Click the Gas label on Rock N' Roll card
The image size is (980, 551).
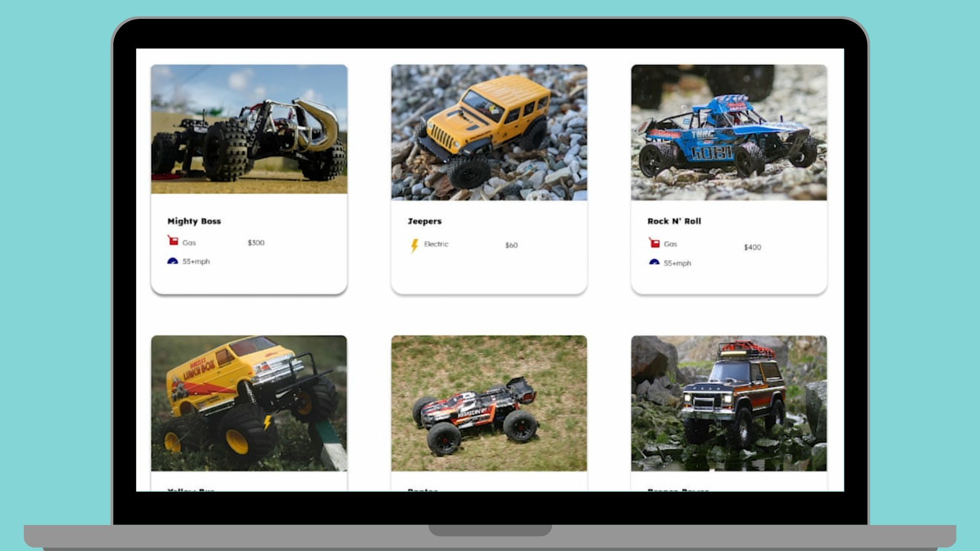[670, 244]
